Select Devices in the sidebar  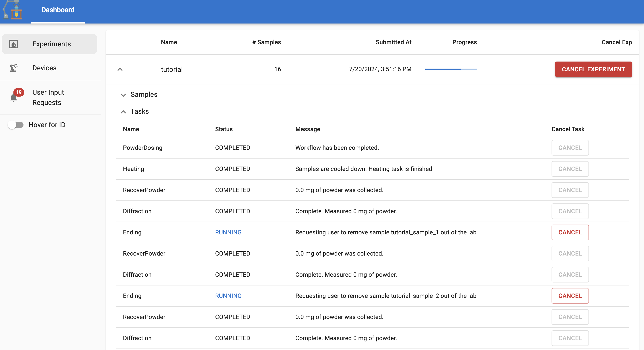point(50,68)
